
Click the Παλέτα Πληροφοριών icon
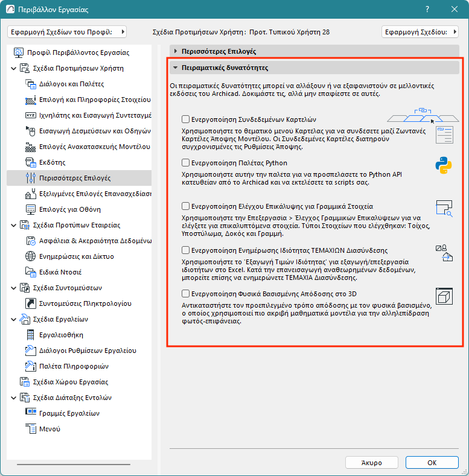tap(30, 366)
